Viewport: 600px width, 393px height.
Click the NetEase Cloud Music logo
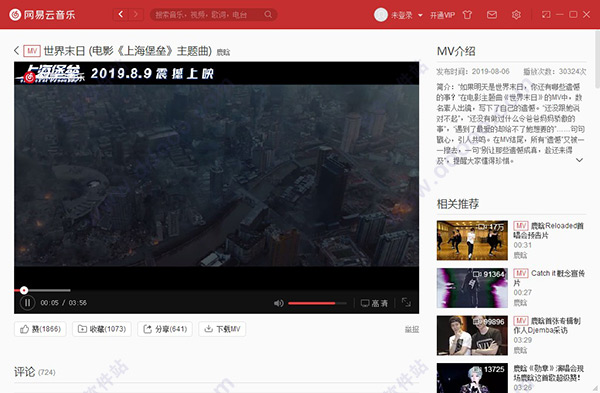pos(42,15)
